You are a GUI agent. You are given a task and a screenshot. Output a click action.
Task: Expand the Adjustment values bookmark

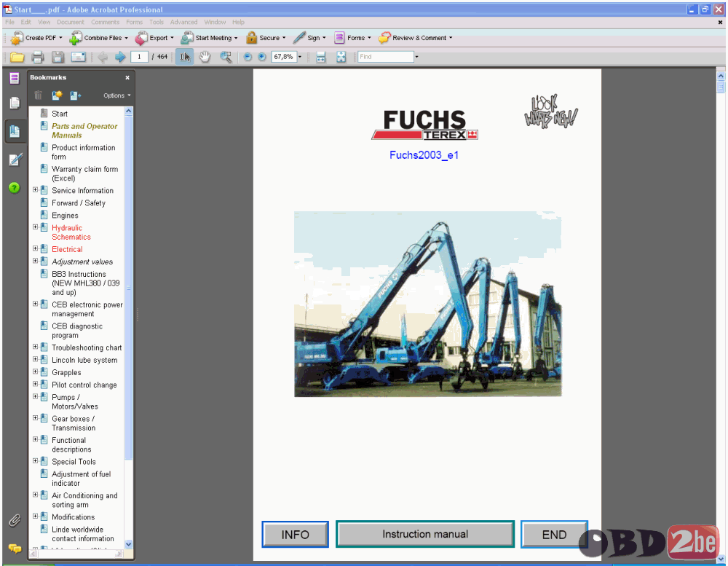pos(35,261)
